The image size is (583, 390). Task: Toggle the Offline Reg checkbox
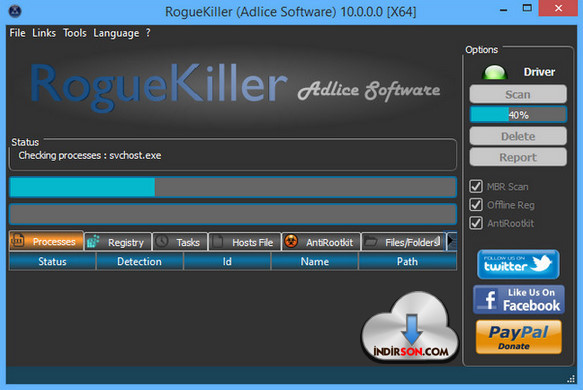pyautogui.click(x=476, y=204)
